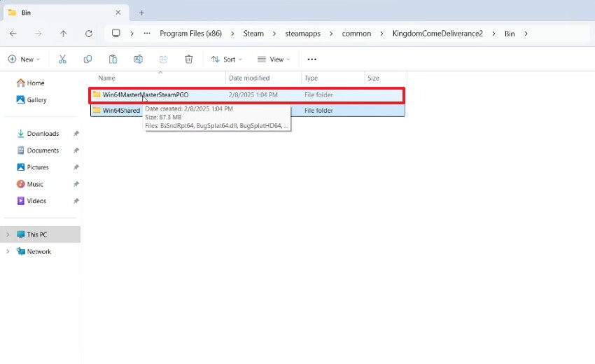The image size is (595, 364).
Task: Click the Delete trash can icon
Action: pos(188,59)
